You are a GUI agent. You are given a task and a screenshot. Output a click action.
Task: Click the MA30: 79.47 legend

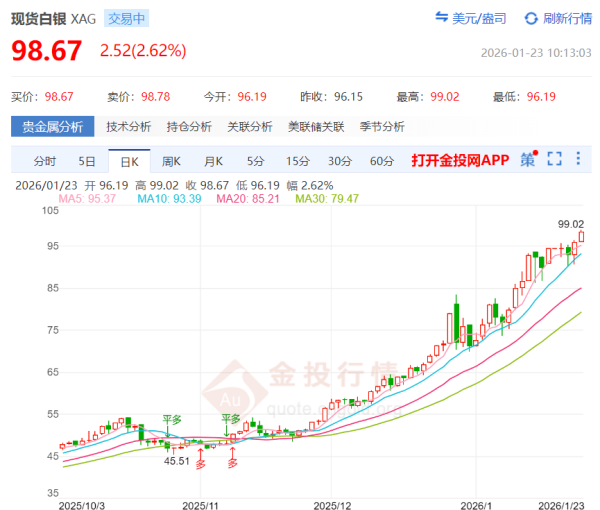[327, 199]
